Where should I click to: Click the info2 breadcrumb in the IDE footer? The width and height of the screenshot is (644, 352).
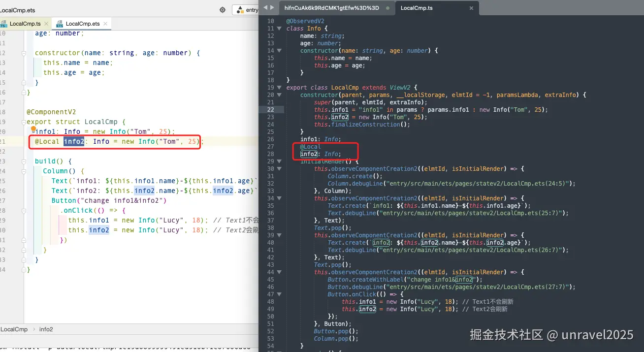[46, 329]
